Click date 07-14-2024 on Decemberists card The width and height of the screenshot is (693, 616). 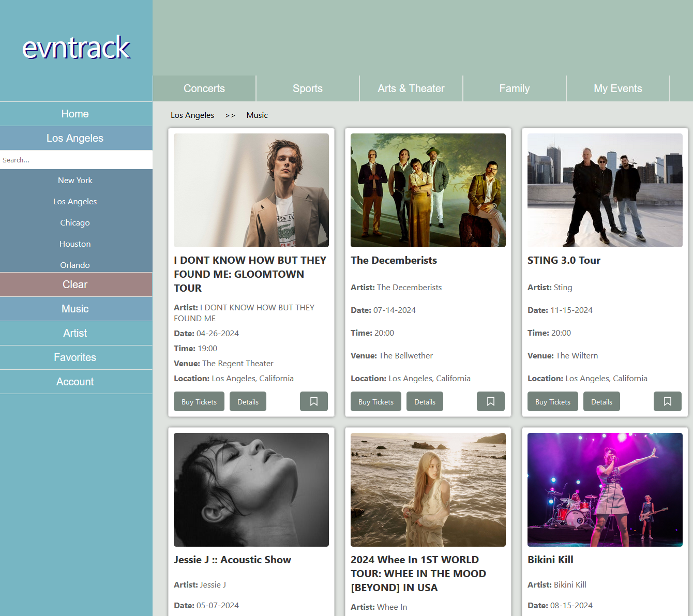[395, 310]
